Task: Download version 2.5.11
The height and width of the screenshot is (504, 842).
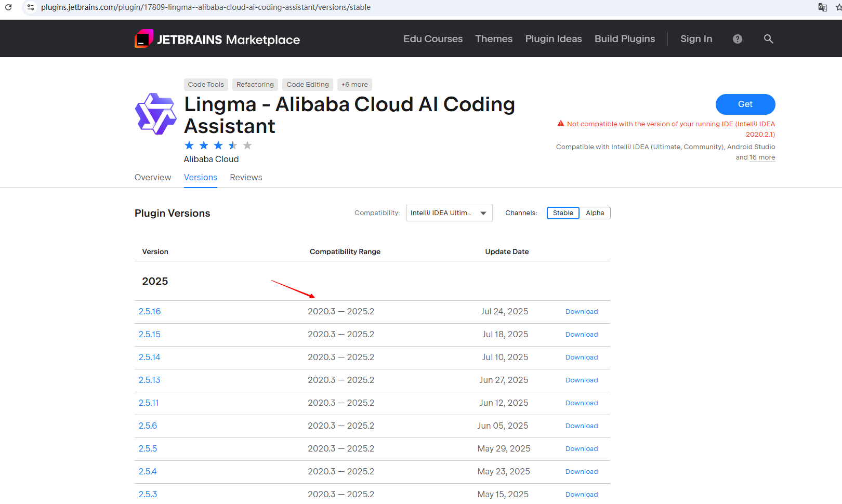Action: [582, 403]
